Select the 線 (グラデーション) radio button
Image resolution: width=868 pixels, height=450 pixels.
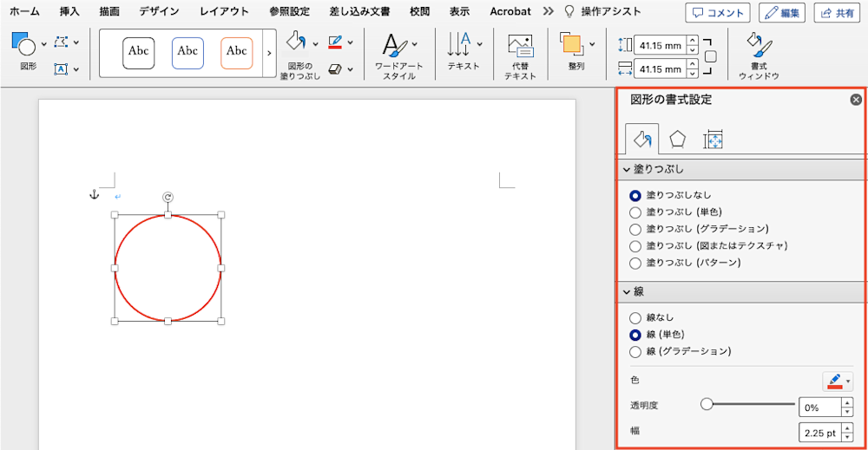635,352
